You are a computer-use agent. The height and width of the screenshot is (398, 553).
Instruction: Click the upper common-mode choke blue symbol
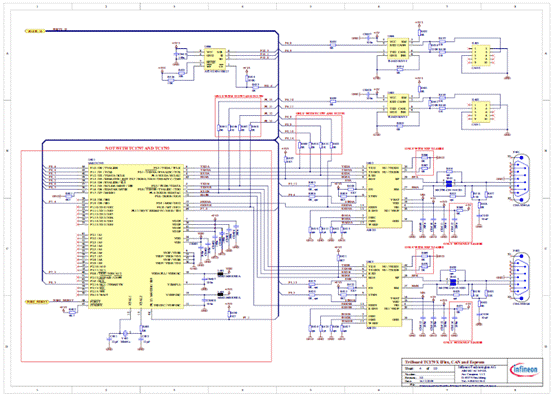click(x=449, y=184)
